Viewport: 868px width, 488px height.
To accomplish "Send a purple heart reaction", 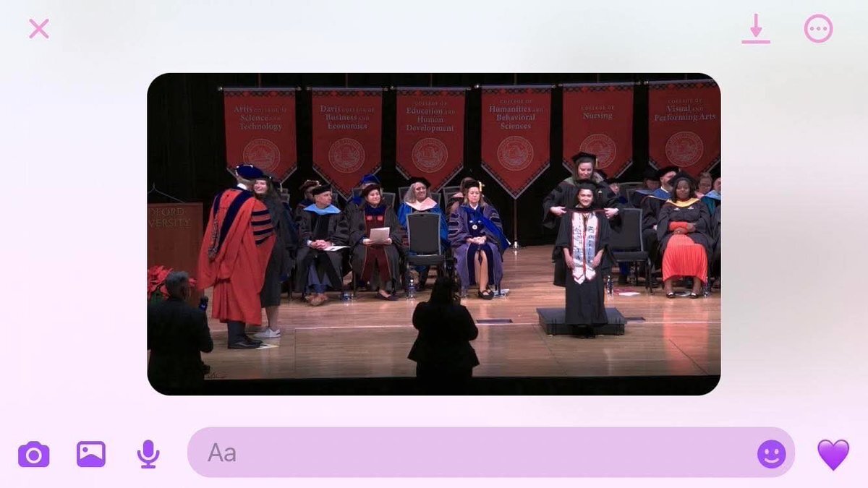I will click(x=833, y=455).
